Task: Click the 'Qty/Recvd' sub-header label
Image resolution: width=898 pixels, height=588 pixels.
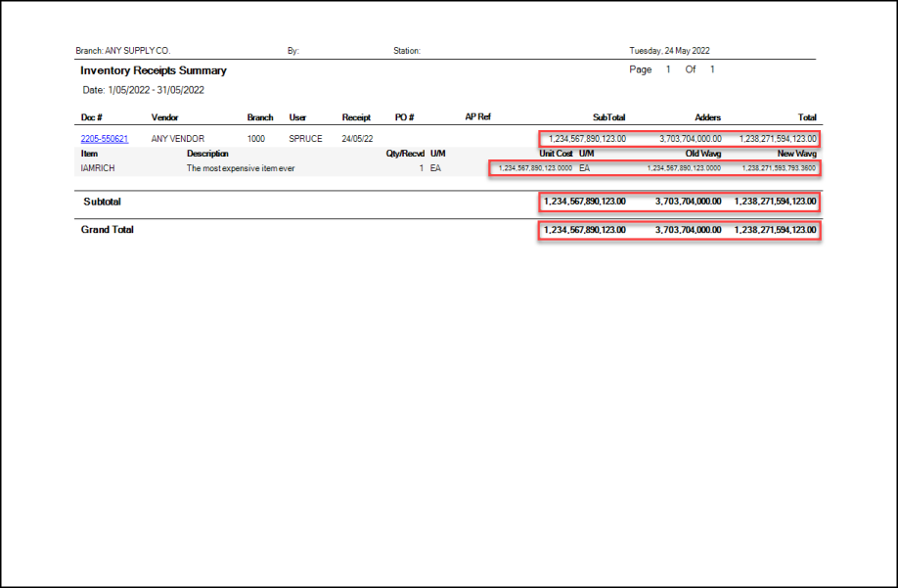Action: coord(406,154)
